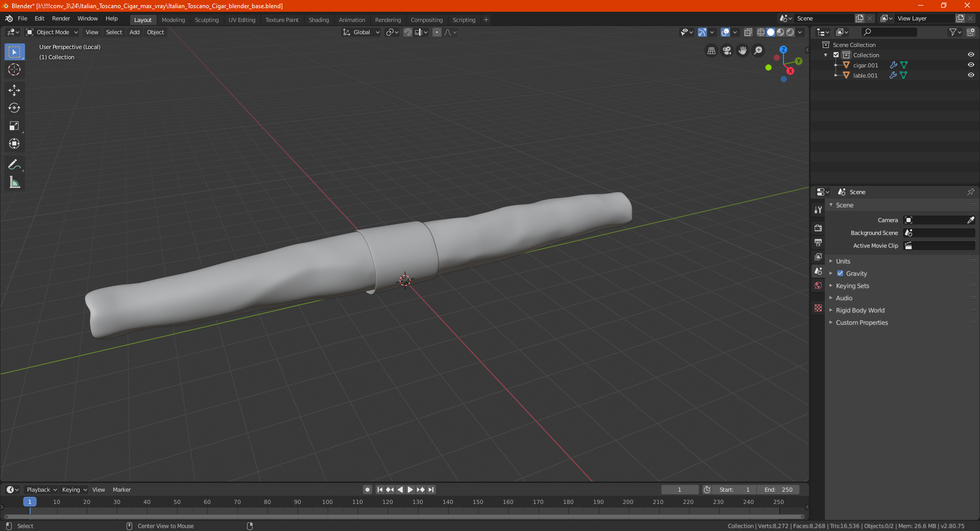Select the Rotate tool
This screenshot has height=531, width=980.
tap(14, 108)
